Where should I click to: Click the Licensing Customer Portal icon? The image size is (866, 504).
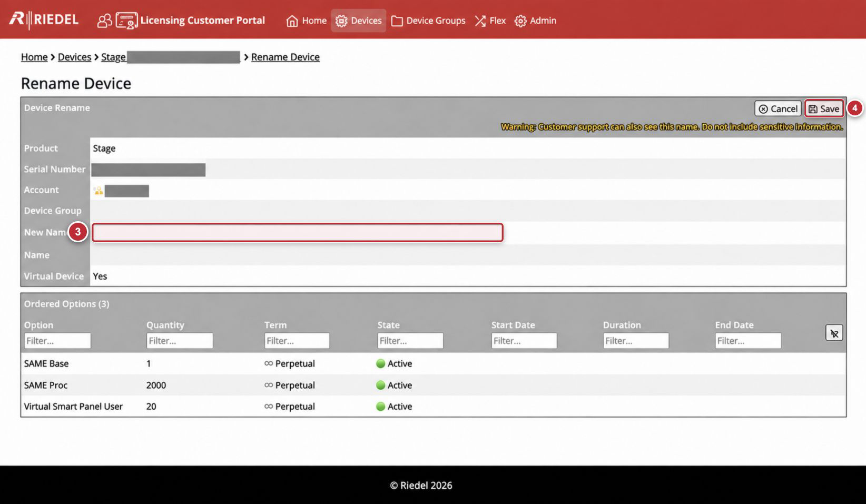pyautogui.click(x=126, y=21)
